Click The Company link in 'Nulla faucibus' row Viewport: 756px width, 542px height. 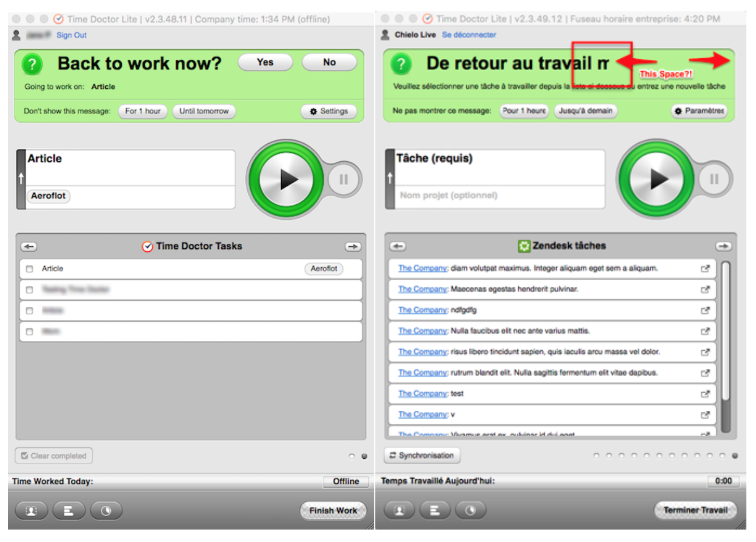(423, 331)
